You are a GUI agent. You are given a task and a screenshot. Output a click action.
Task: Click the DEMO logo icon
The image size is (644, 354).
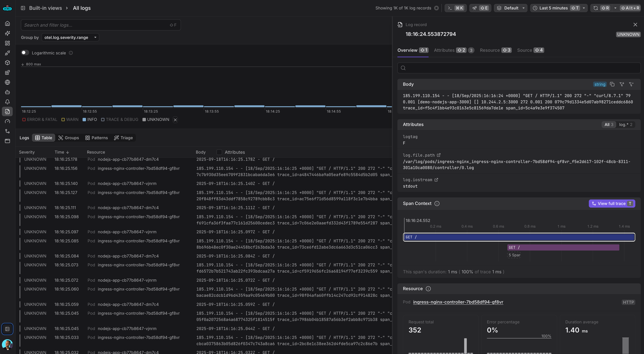tap(8, 8)
